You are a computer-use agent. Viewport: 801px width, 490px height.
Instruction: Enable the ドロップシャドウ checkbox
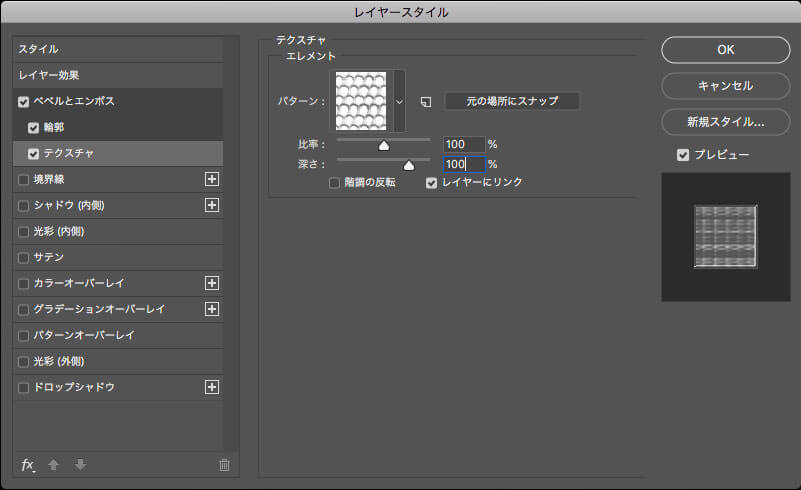click(23, 388)
